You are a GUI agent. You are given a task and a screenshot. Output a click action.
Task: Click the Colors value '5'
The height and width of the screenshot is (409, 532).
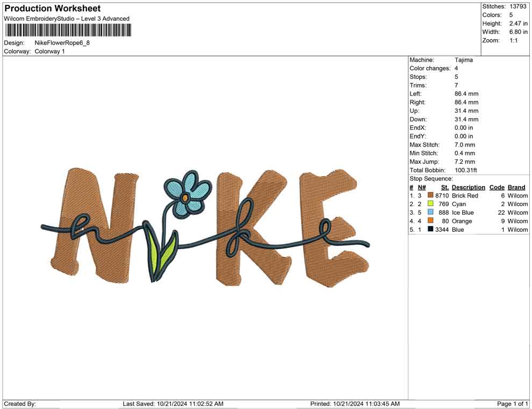click(511, 15)
